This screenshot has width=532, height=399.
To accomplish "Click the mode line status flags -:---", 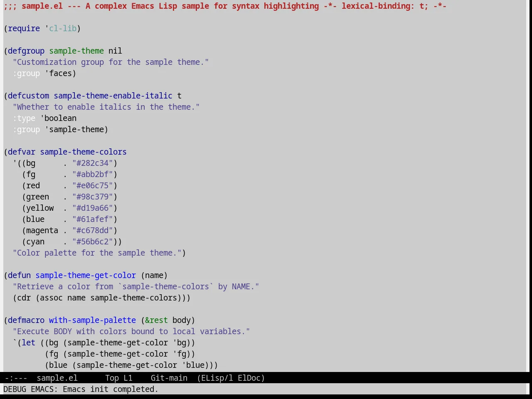I will point(16,378).
